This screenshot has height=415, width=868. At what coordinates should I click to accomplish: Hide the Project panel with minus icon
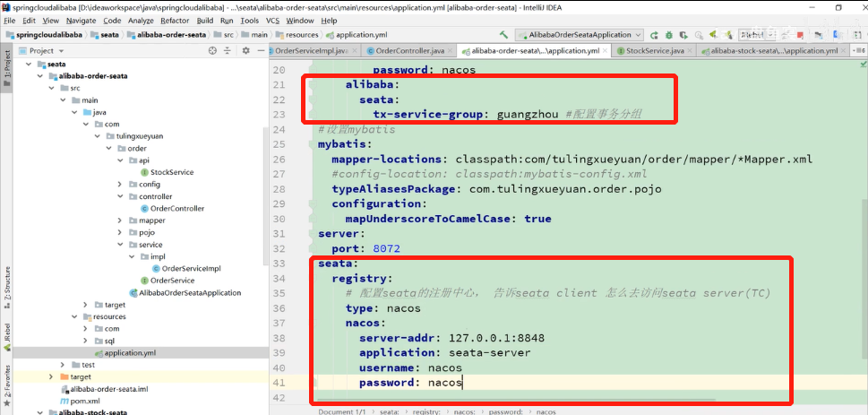pos(261,50)
